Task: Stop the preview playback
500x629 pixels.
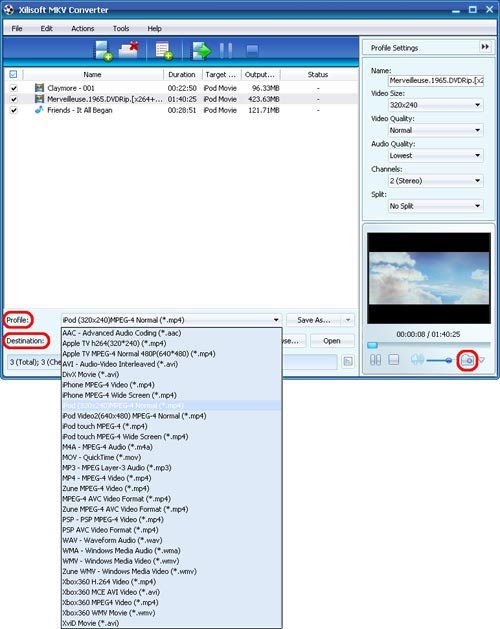Action: click(x=394, y=360)
